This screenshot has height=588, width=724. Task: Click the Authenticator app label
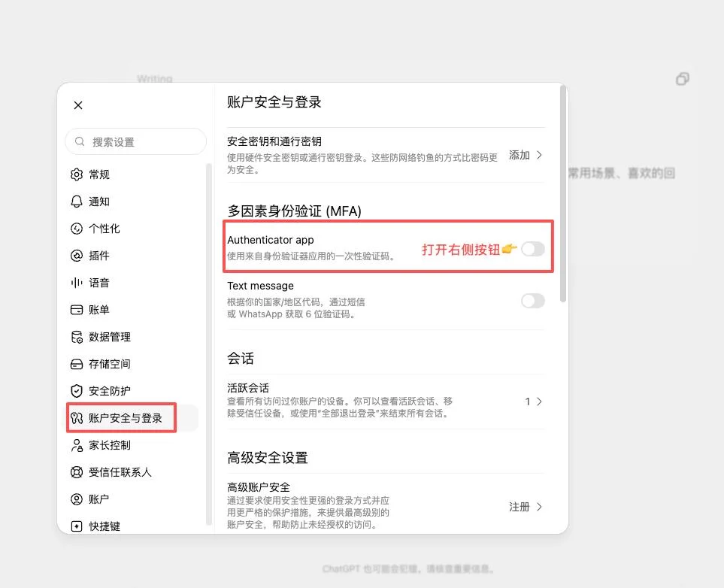[x=271, y=240]
